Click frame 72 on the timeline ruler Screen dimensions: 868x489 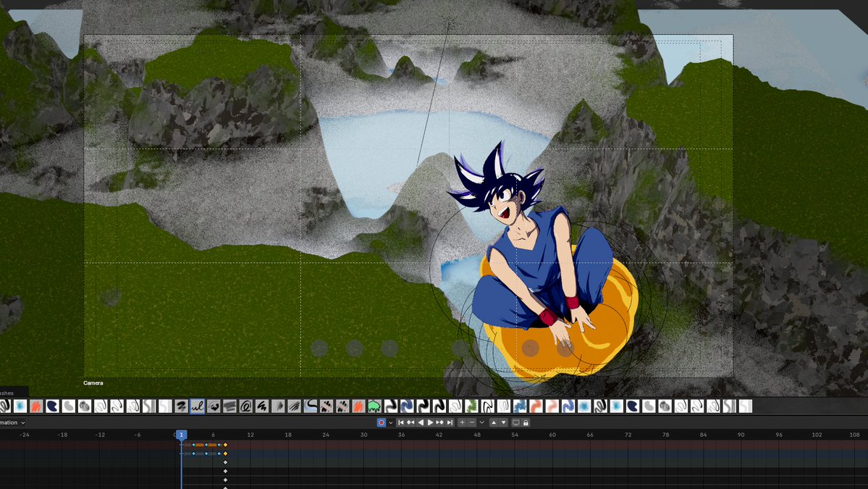point(628,435)
